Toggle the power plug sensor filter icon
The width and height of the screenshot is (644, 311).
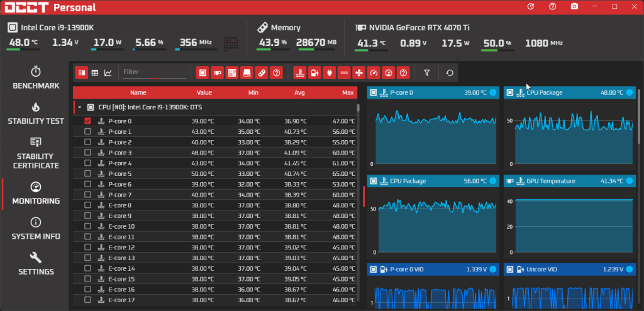[330, 73]
